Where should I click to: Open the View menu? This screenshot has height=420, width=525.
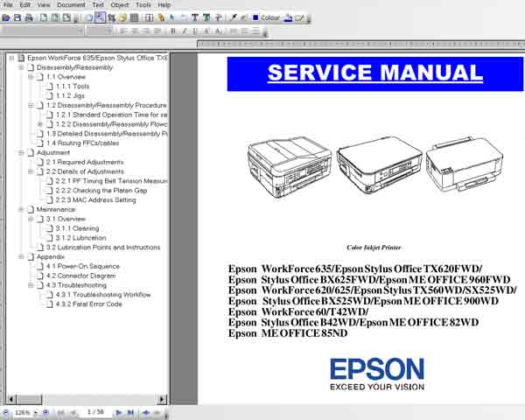pyautogui.click(x=44, y=4)
